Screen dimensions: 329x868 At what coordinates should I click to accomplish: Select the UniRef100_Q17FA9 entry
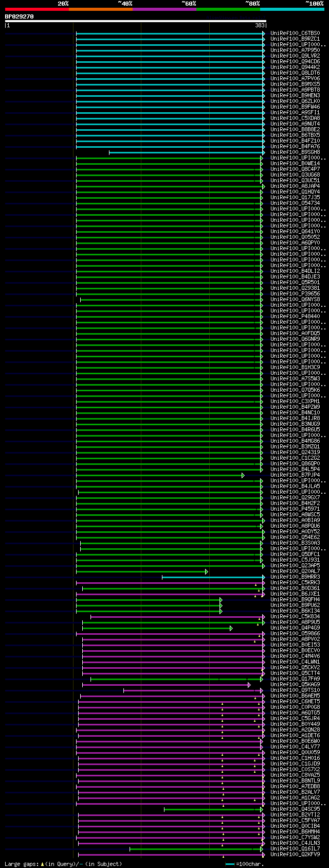click(295, 679)
